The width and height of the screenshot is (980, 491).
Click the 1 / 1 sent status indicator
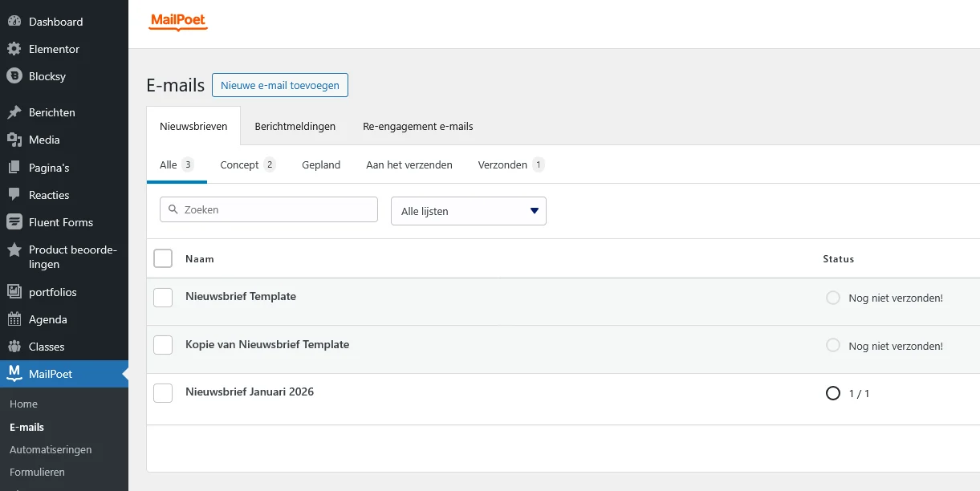[848, 393]
